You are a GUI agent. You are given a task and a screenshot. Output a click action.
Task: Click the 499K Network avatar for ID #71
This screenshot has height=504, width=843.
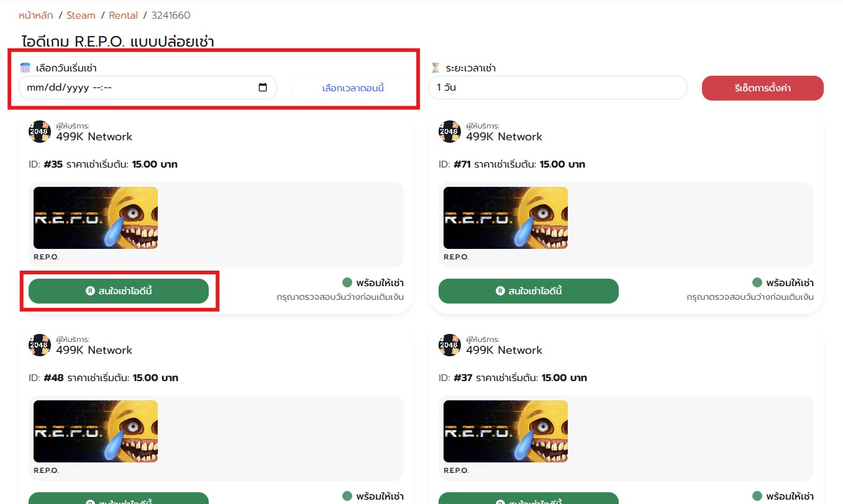tap(449, 132)
